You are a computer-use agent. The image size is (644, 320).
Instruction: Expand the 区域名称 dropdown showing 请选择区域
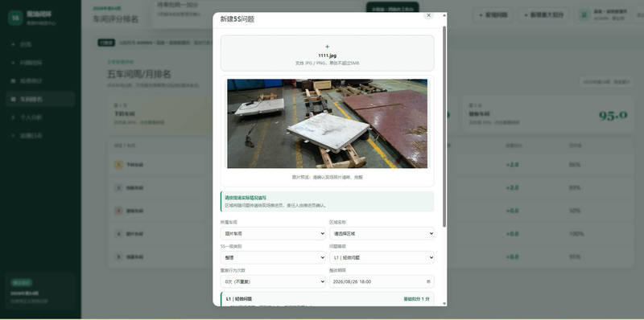point(382,233)
